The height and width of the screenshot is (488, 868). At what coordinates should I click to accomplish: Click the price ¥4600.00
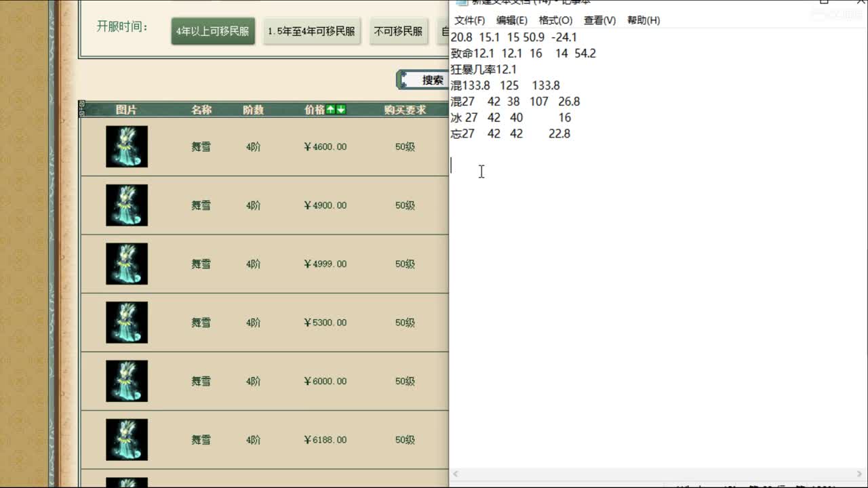325,146
